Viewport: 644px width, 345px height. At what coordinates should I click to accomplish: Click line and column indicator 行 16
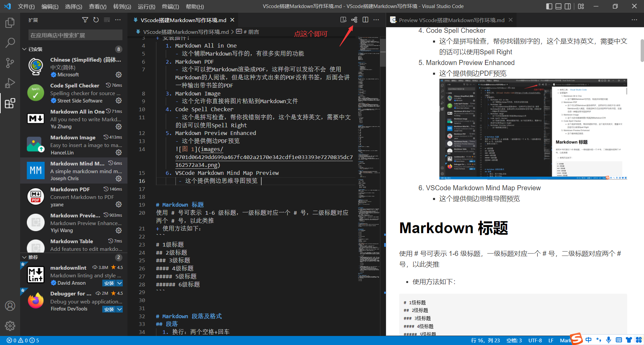485,340
